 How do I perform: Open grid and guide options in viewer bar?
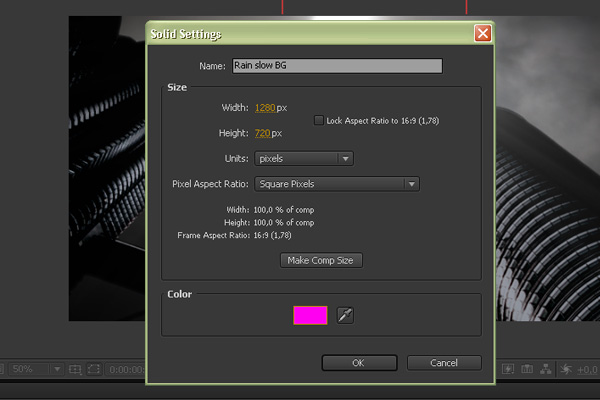75,369
